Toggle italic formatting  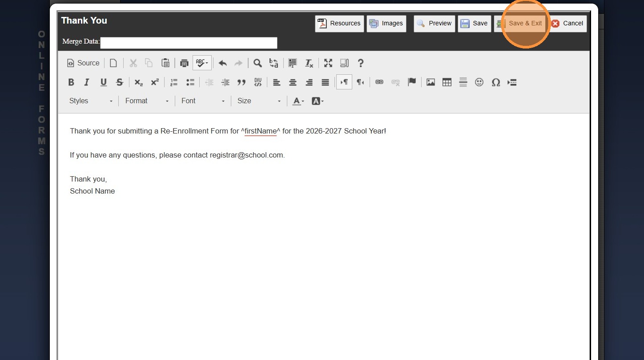coord(87,82)
